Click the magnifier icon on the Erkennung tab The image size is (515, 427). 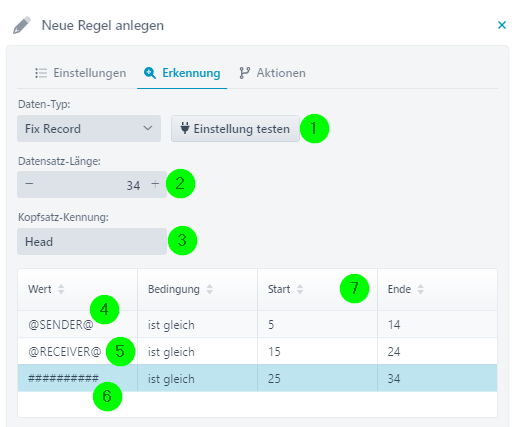[x=150, y=73]
